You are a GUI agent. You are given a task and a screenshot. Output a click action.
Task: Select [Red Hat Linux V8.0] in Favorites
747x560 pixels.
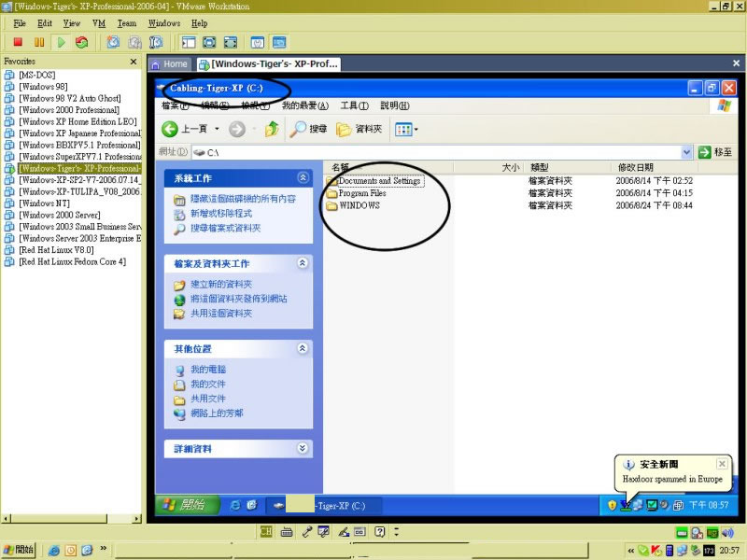pos(56,250)
